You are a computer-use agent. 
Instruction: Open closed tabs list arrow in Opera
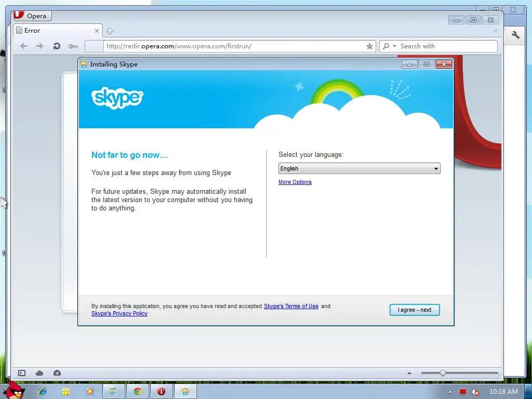[495, 31]
